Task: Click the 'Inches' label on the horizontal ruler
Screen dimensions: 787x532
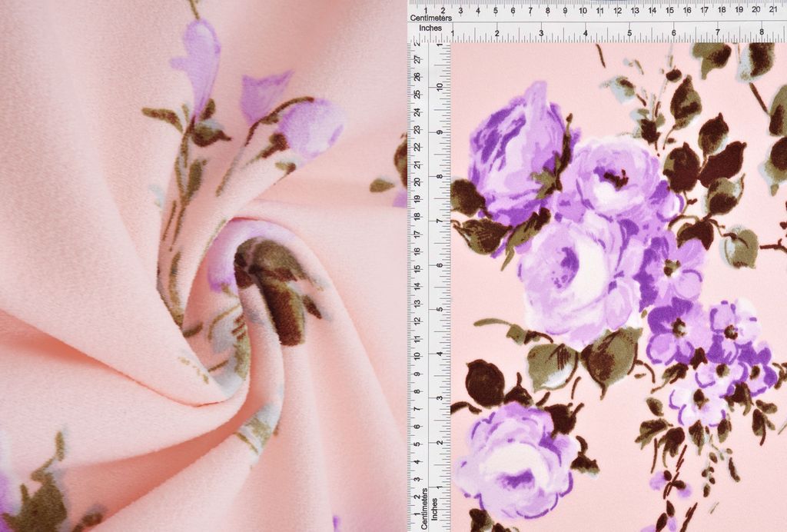Action: (x=430, y=28)
